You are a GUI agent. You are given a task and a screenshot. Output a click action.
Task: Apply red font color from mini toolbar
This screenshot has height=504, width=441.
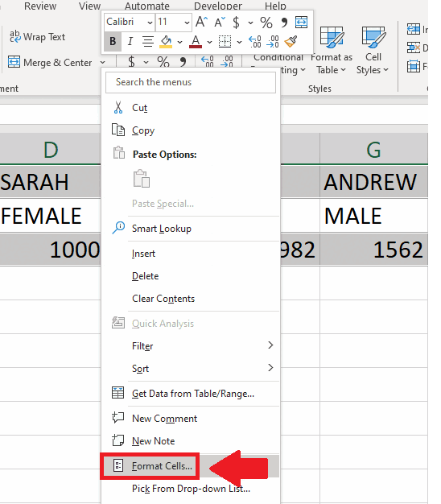tap(196, 42)
